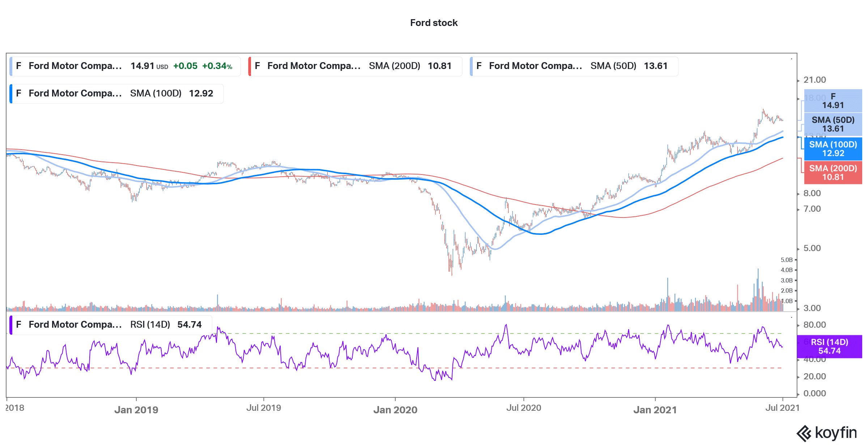
Task: Click the Ford stock chart title
Action: tap(434, 23)
